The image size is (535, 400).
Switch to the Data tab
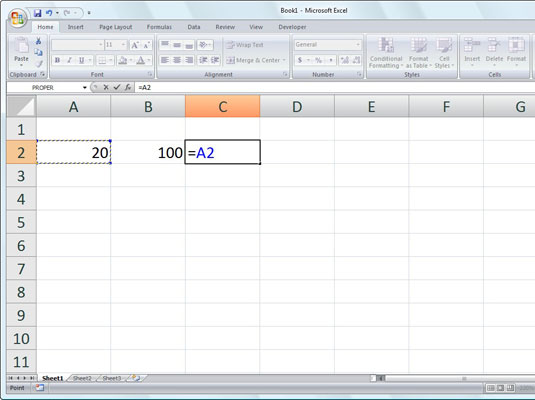[x=194, y=27]
